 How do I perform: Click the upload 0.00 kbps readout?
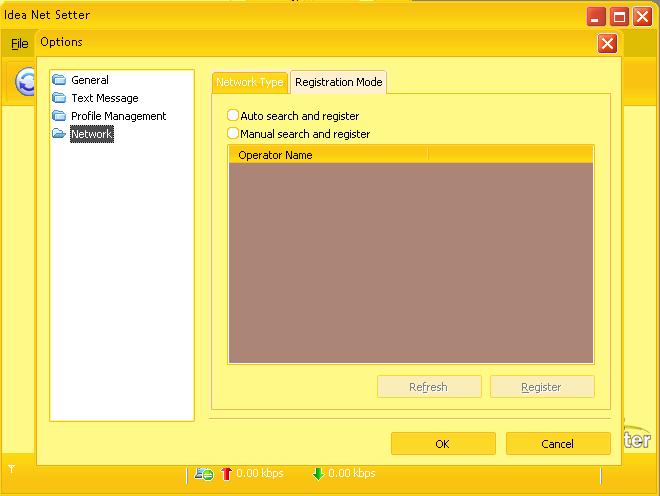(260, 473)
